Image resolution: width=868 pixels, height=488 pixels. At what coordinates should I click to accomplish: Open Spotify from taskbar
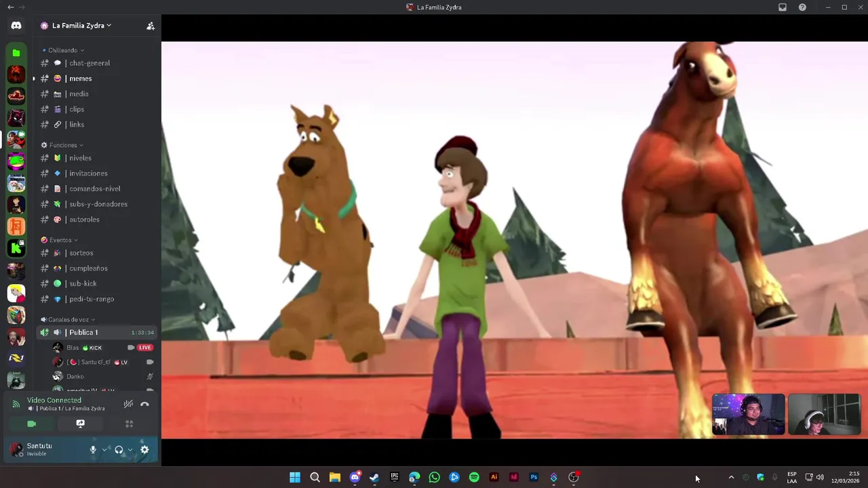tap(474, 477)
